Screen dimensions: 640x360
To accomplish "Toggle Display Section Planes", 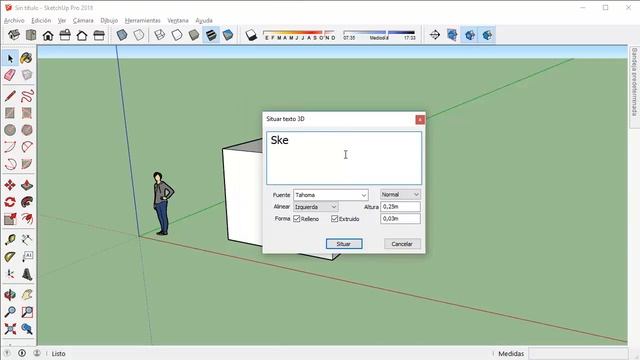I will click(x=452, y=35).
